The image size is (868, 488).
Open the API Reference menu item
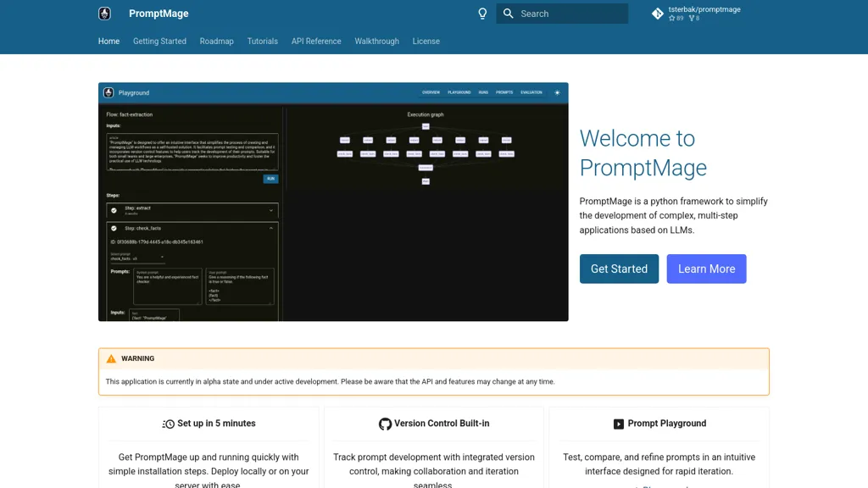[x=315, y=41]
